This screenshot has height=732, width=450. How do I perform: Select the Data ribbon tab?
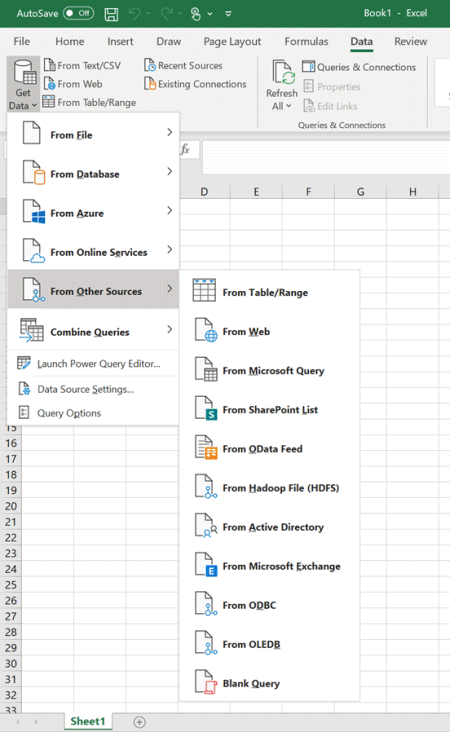coord(361,42)
